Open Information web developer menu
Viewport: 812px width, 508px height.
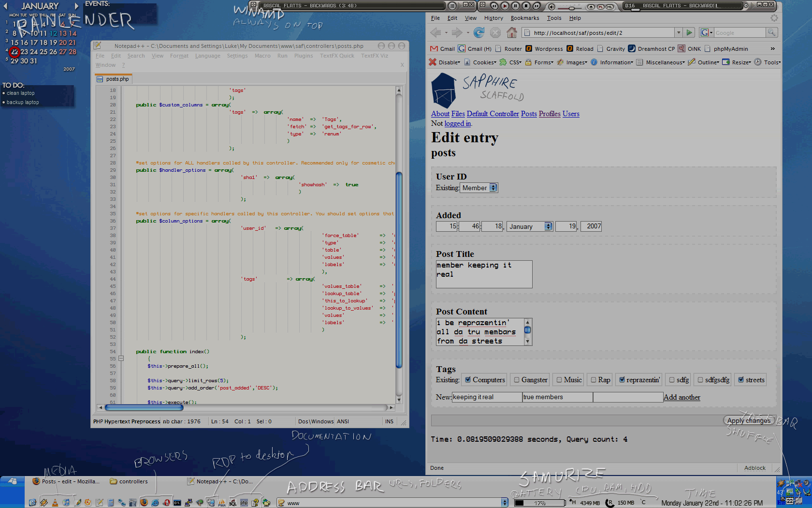coord(612,62)
